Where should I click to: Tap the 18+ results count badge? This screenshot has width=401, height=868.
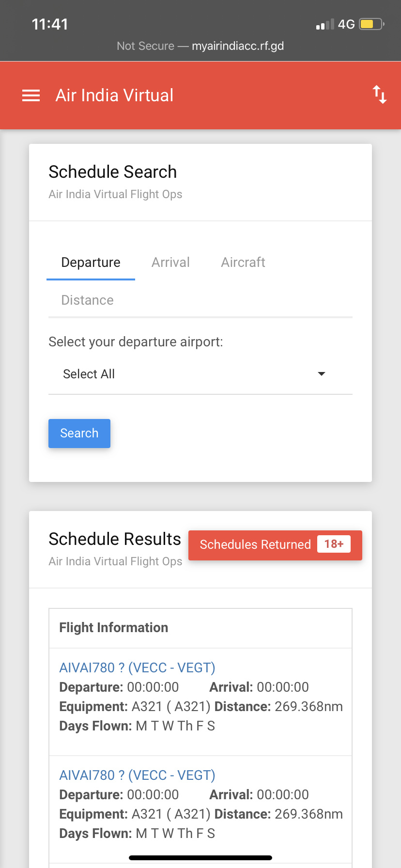pyautogui.click(x=334, y=544)
